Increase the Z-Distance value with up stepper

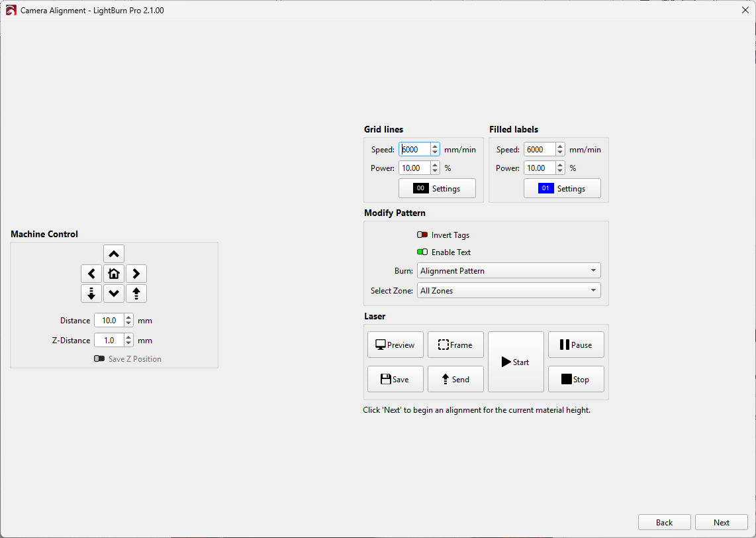(x=128, y=337)
